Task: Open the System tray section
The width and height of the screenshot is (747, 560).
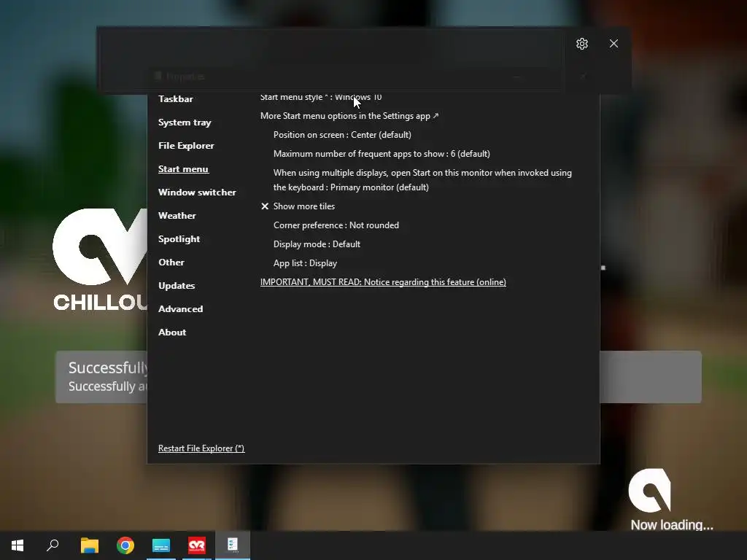Action: coord(185,122)
